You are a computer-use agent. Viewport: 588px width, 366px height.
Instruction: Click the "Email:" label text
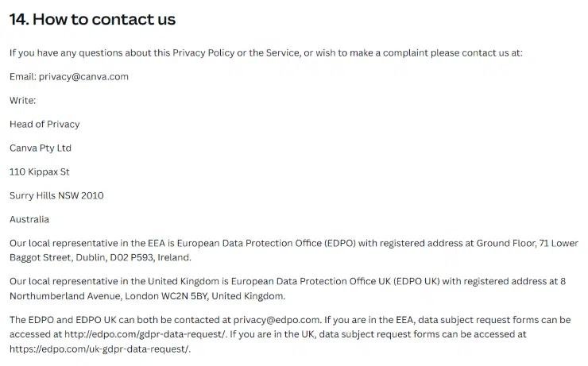pos(22,77)
